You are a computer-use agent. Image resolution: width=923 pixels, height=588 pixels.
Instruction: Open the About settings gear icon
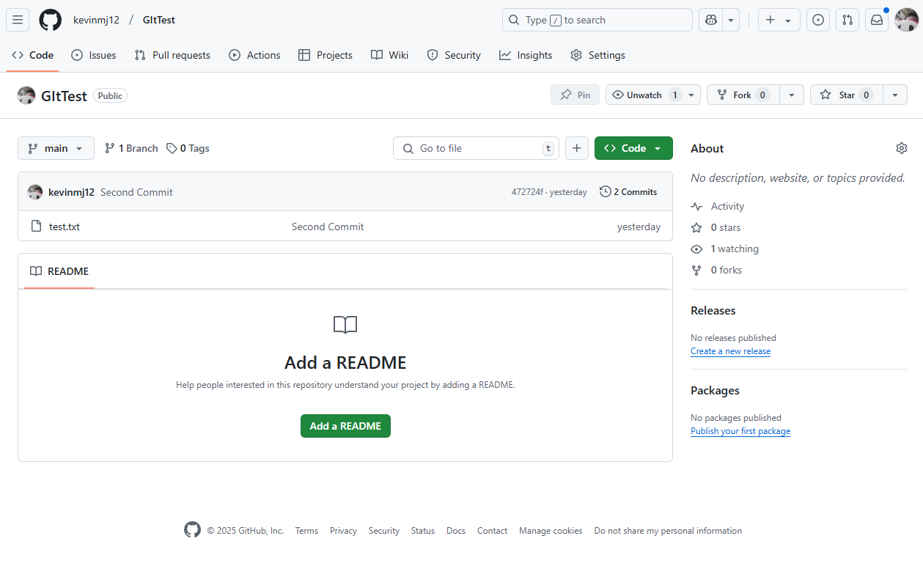pyautogui.click(x=902, y=148)
